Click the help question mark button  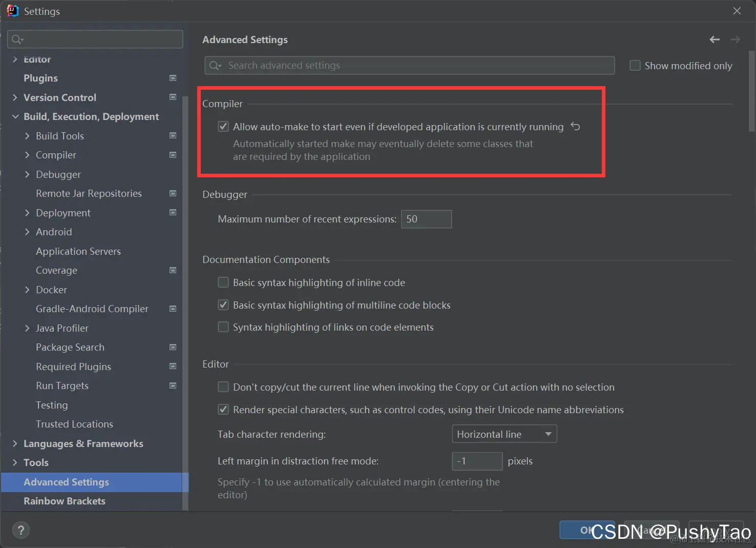point(21,530)
